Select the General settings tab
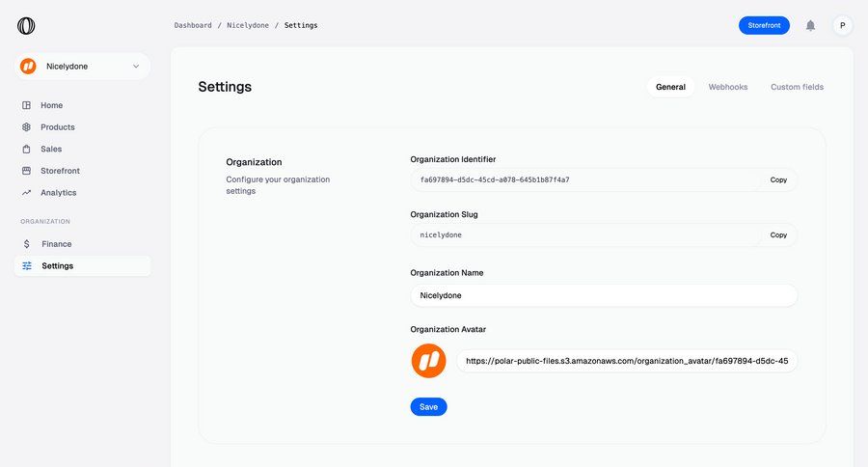Viewport: 868px width, 467px height. 670,87
